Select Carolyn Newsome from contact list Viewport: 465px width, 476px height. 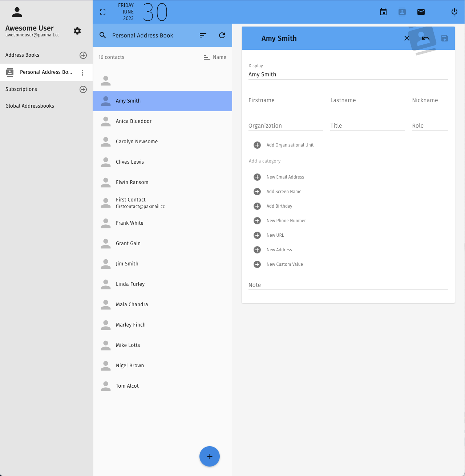[137, 141]
